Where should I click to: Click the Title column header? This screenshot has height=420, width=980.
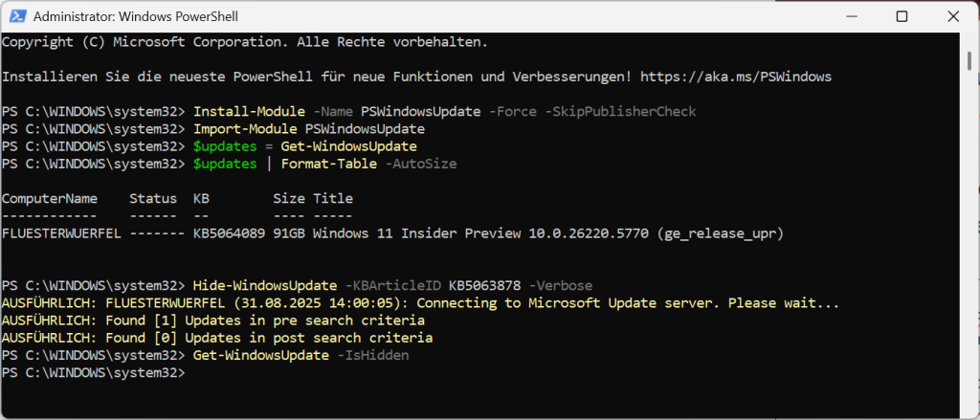pyautogui.click(x=333, y=199)
